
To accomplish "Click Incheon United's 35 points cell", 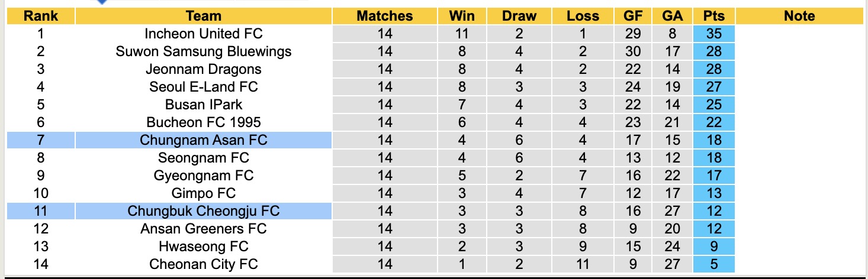I will pos(714,34).
